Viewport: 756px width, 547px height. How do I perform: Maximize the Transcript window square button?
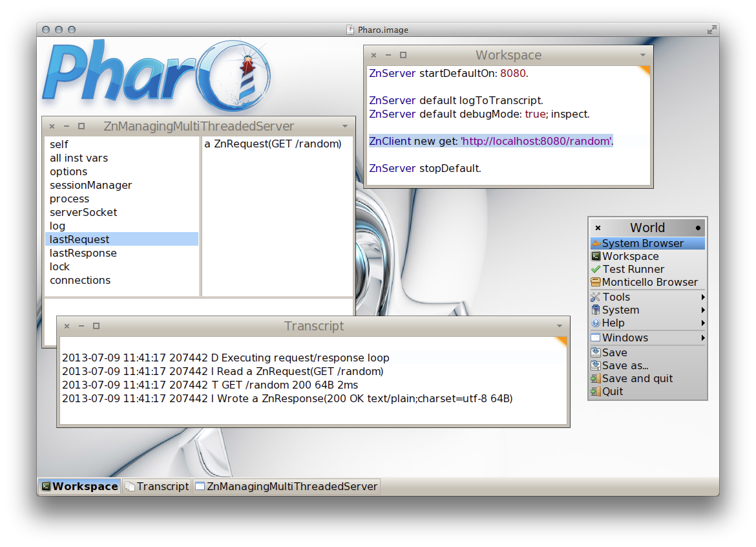pos(96,326)
